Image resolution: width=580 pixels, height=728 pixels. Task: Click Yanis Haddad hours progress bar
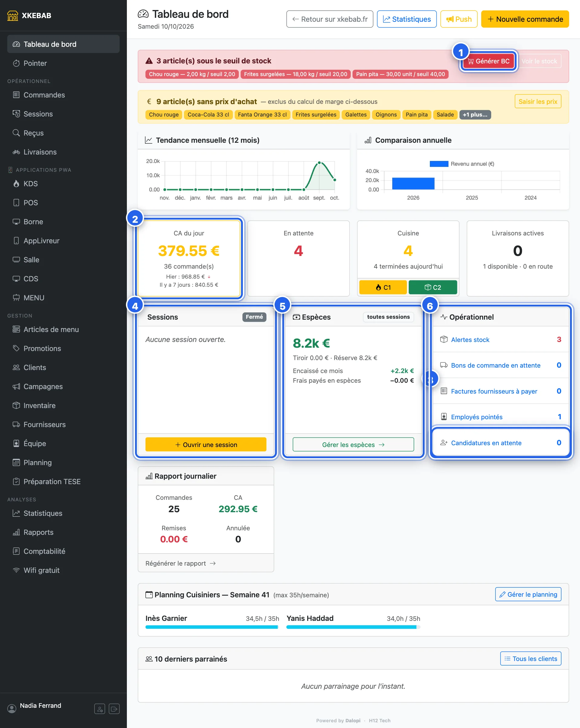353,627
